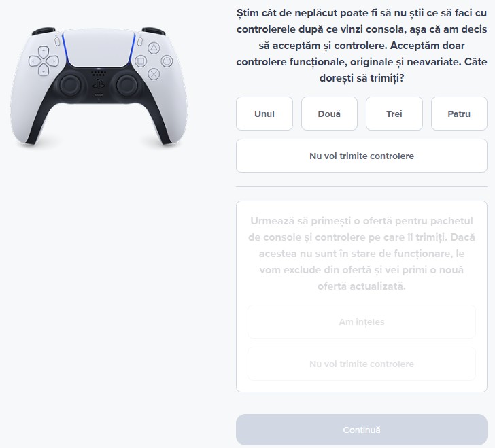Click the controller's white touchpad
This screenshot has height=448, width=495.
tap(99, 48)
